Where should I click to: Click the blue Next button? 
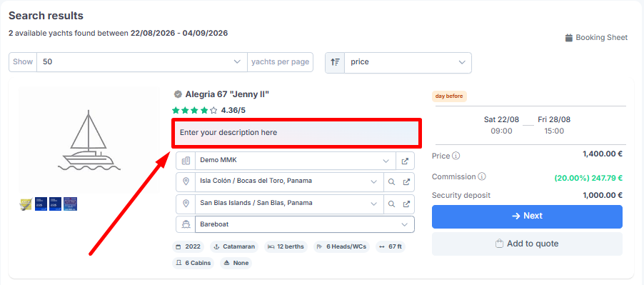527,216
